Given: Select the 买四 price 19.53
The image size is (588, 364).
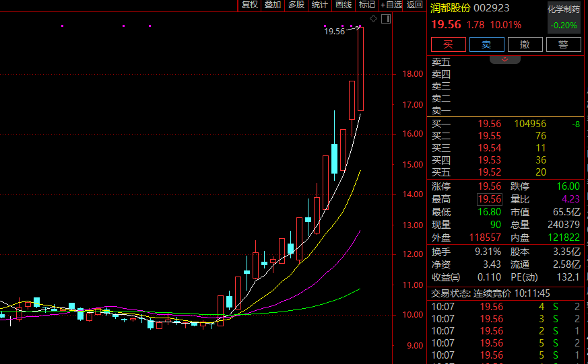Looking at the screenshot, I should tap(490, 160).
